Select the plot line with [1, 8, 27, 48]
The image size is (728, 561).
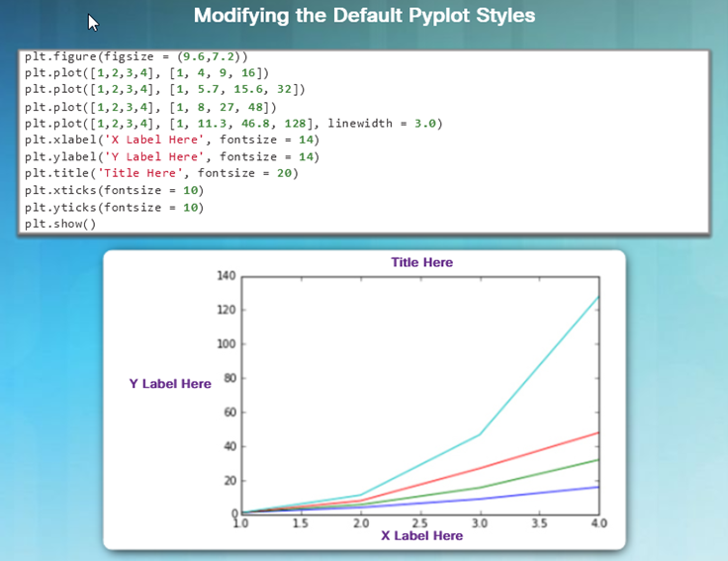[150, 107]
